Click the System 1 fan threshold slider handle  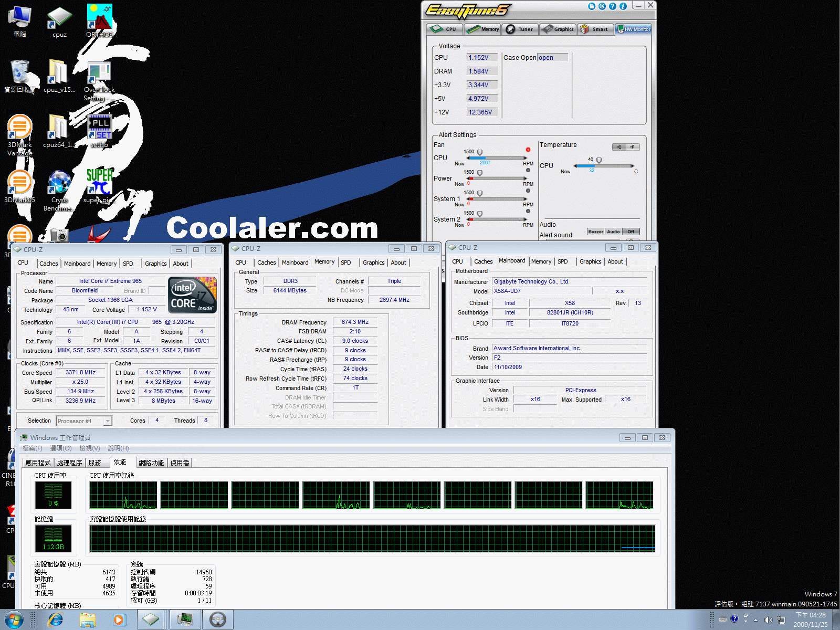[480, 193]
